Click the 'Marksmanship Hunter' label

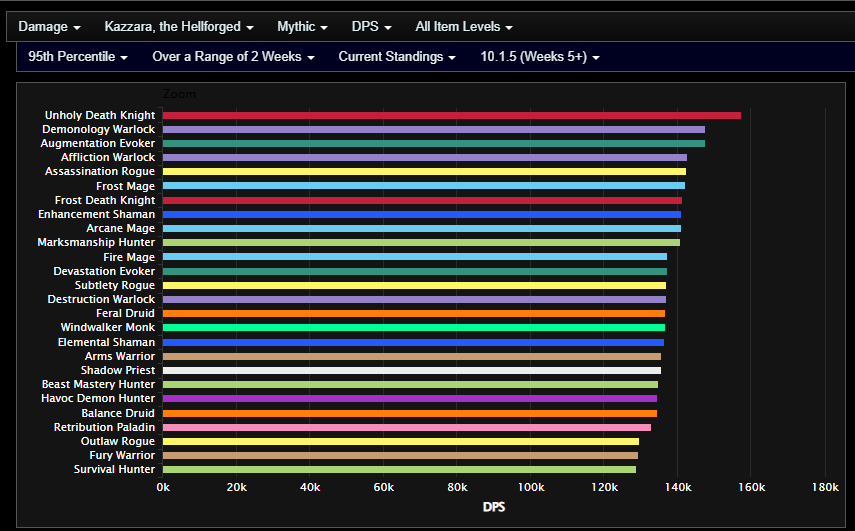point(96,243)
